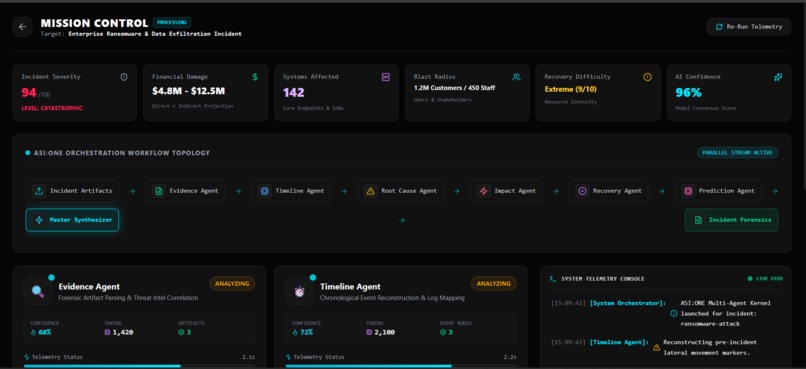Viewport: 806px width, 369px height.
Task: Select the Timeline Agent workflow node
Action: click(x=291, y=191)
